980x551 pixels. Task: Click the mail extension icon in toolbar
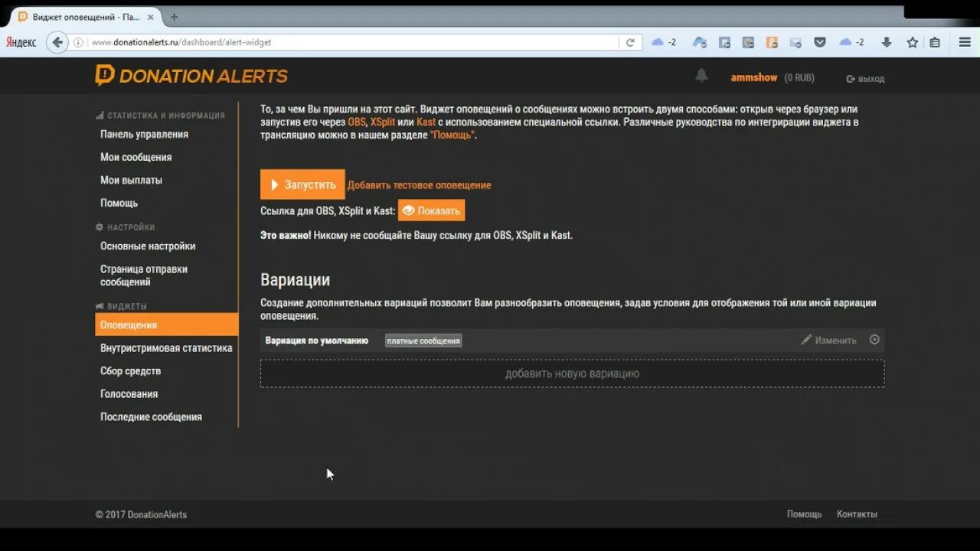pos(795,43)
